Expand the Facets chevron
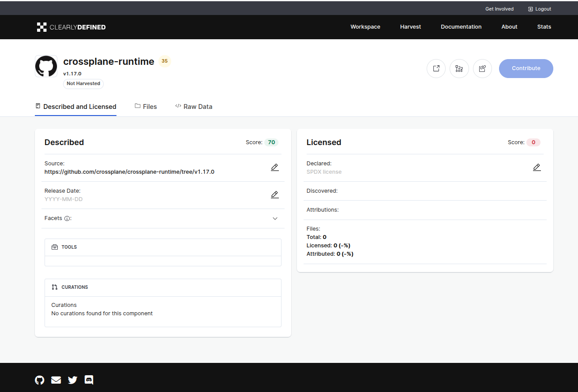Screen dimensions: 578x392 [275, 218]
